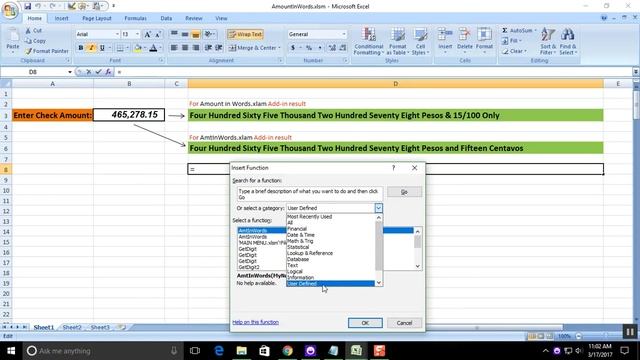Choose Most Recently Used category
Screen dimensions: 640x360
[x=309, y=217]
